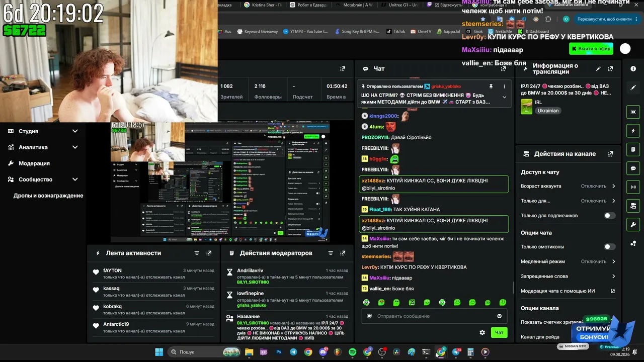Click the Ukrainian language tag
This screenshot has height=362, width=644.
pyautogui.click(x=548, y=111)
